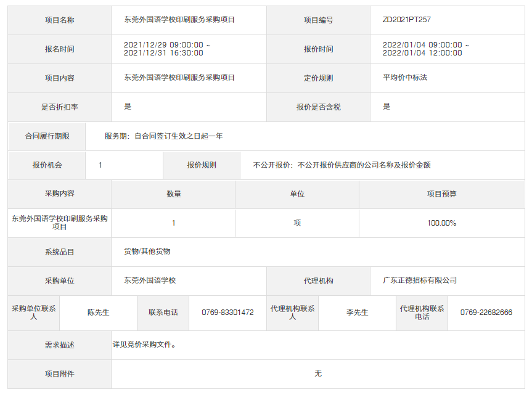Click the 代理机构 label
Screen dimensions: 532x397
tap(318, 281)
